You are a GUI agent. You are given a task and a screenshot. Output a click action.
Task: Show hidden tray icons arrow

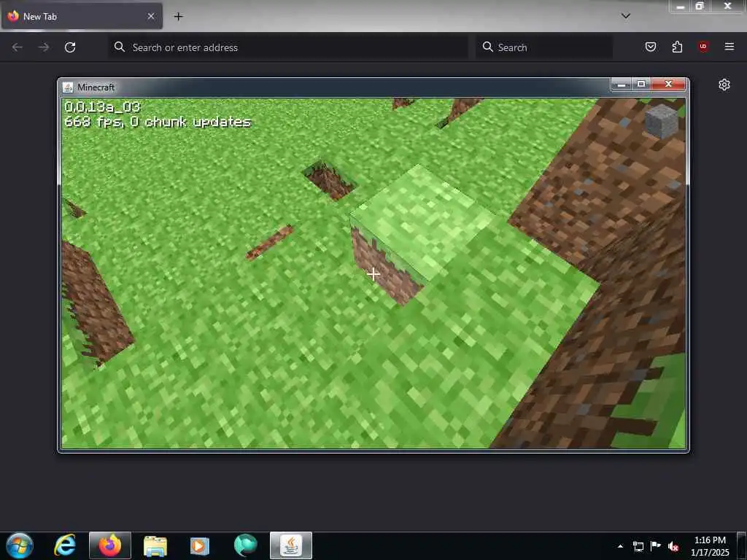pos(620,546)
